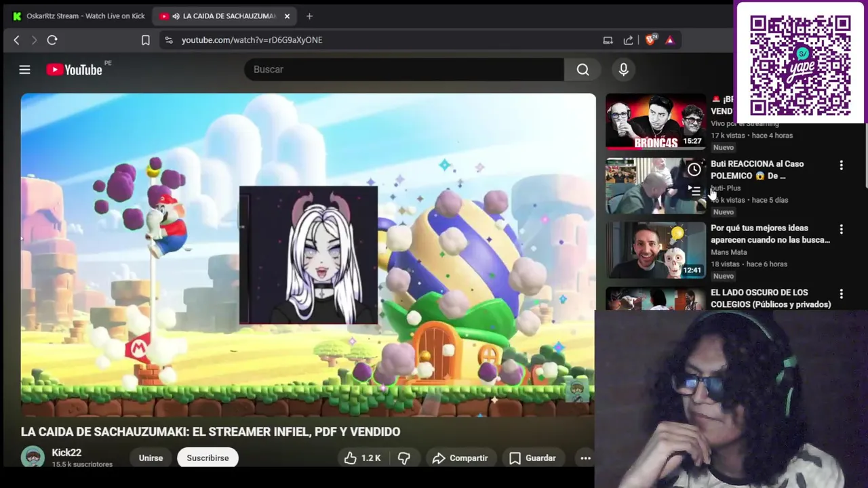Open the site settings icon in the address bar
This screenshot has height=488, width=868.
click(169, 40)
